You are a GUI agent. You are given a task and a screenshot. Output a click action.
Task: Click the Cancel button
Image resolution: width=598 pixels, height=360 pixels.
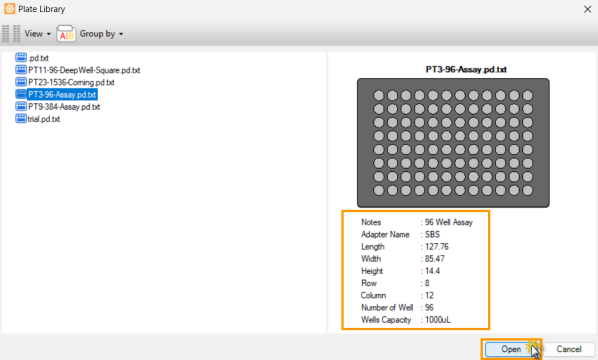(569, 349)
